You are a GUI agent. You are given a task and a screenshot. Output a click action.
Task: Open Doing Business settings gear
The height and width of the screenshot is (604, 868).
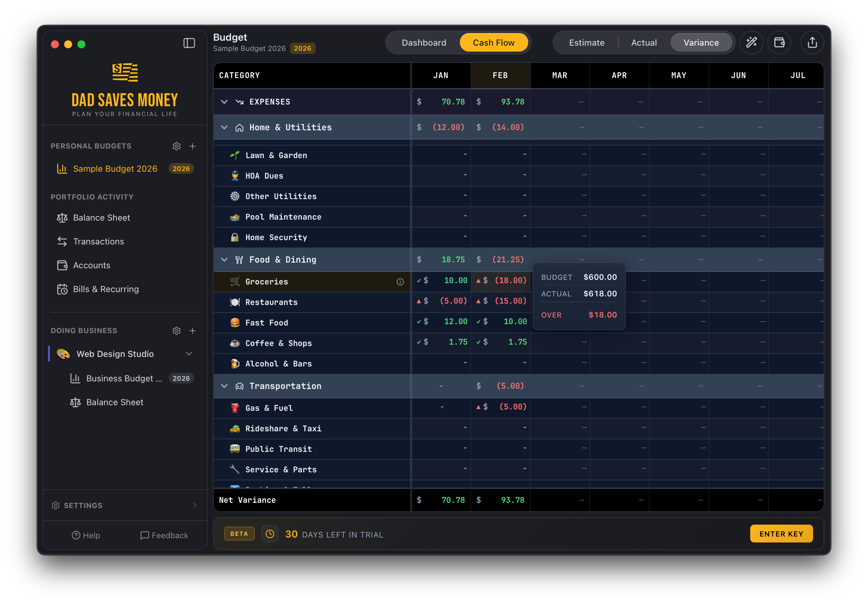point(177,330)
